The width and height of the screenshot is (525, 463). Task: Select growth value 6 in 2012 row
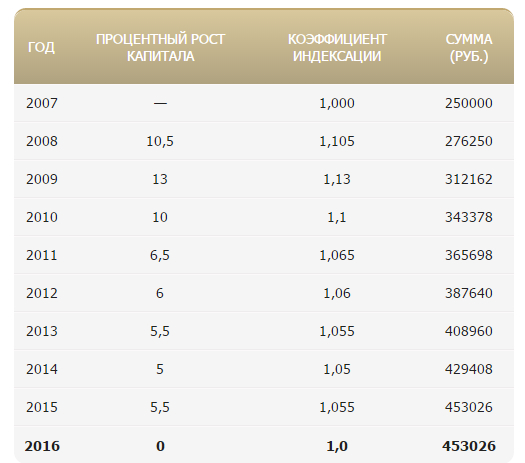[160, 293]
